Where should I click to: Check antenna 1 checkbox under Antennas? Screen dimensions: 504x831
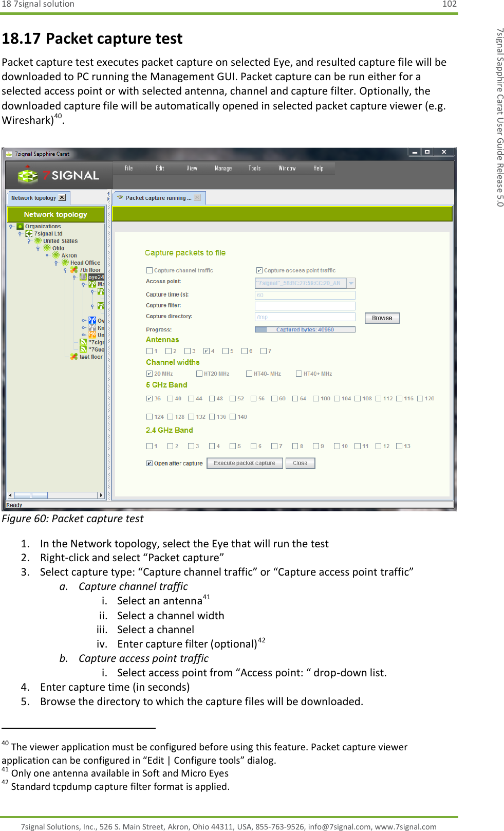[150, 351]
